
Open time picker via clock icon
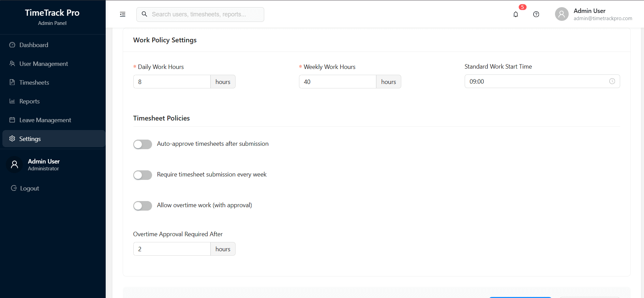point(612,81)
